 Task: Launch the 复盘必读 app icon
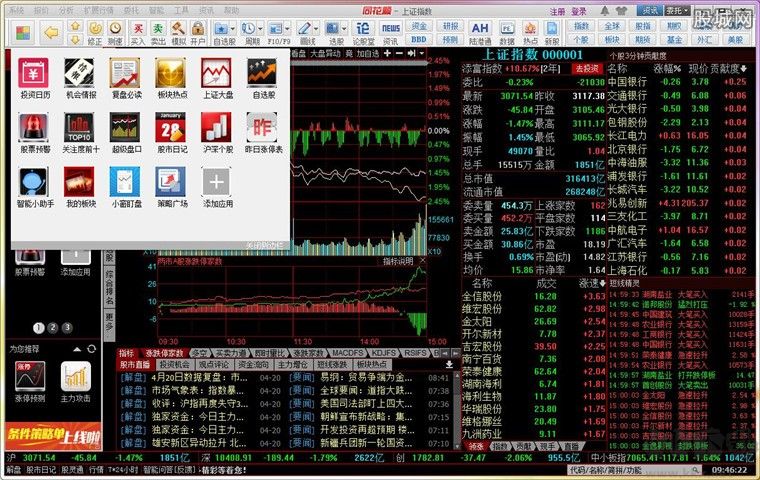click(x=125, y=73)
